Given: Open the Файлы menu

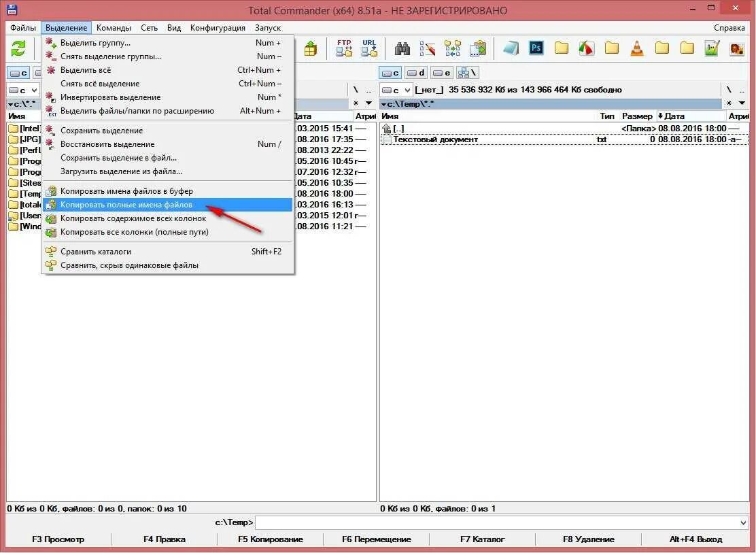Looking at the screenshot, I should click(22, 28).
